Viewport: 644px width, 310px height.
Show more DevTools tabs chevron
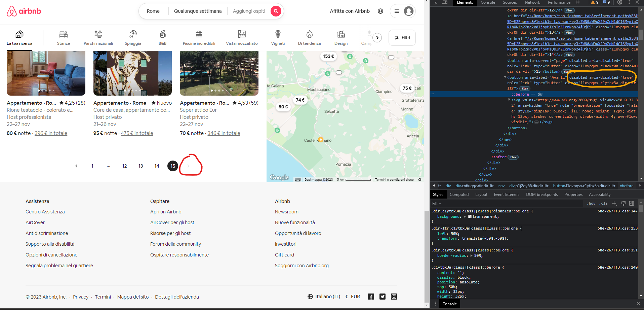[577, 2]
